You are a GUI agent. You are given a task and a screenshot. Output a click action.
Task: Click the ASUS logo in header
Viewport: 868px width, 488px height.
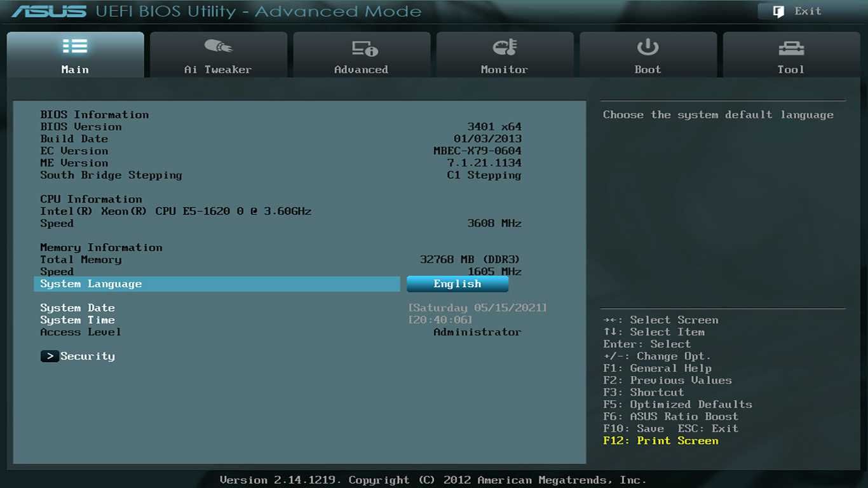tap(48, 11)
